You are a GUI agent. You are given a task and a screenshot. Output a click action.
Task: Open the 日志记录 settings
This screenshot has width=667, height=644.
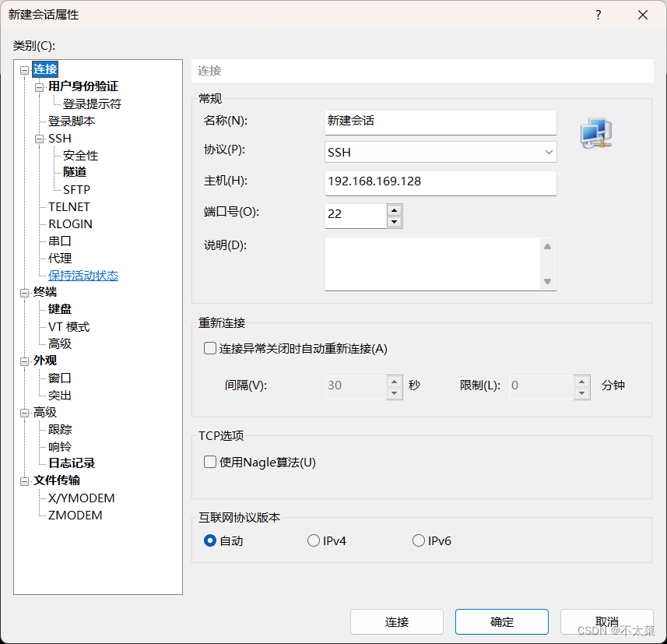click(x=71, y=463)
